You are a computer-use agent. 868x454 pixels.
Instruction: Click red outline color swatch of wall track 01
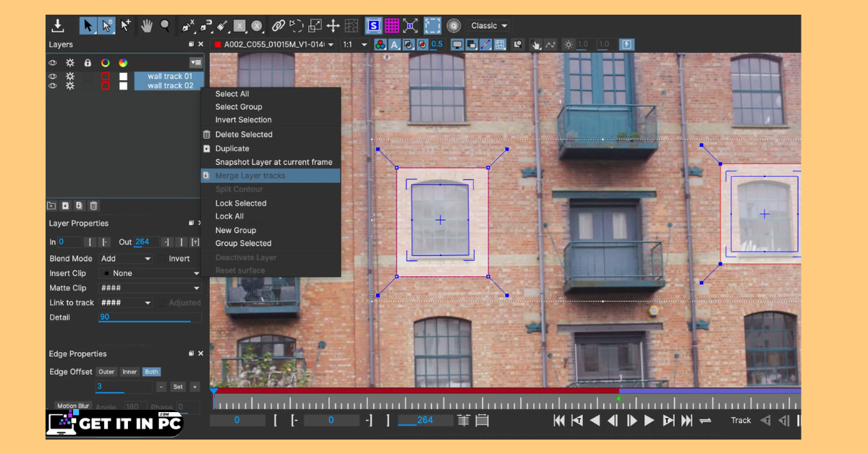tap(105, 76)
